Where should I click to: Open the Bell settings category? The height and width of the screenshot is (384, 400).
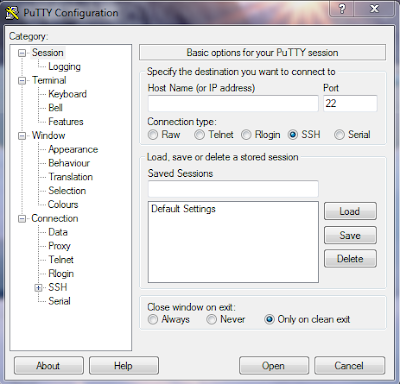pos(55,108)
